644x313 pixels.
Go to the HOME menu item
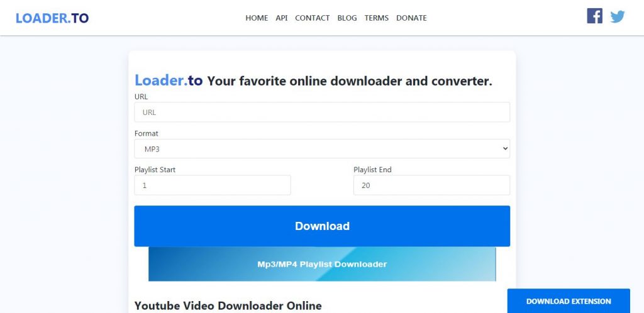(x=257, y=18)
